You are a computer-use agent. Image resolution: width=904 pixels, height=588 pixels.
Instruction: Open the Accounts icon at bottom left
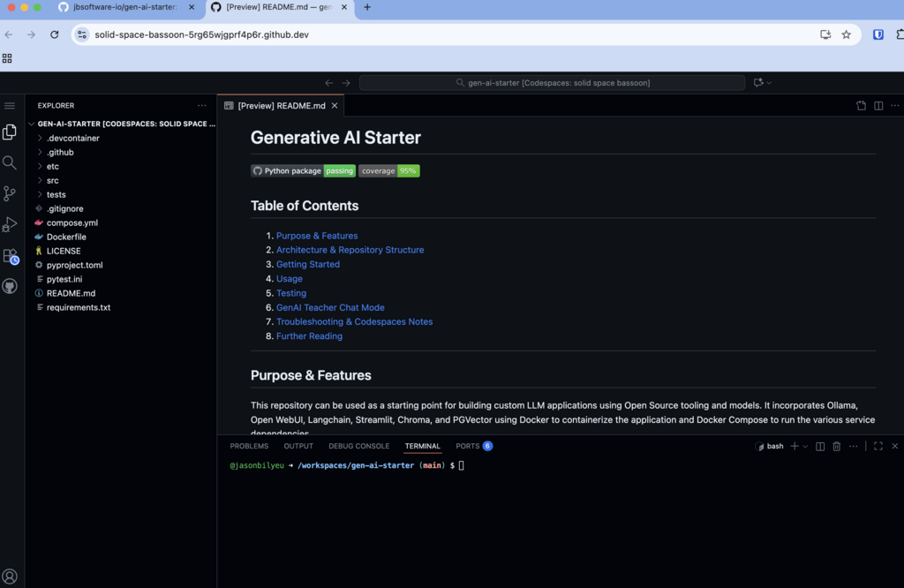point(10,577)
